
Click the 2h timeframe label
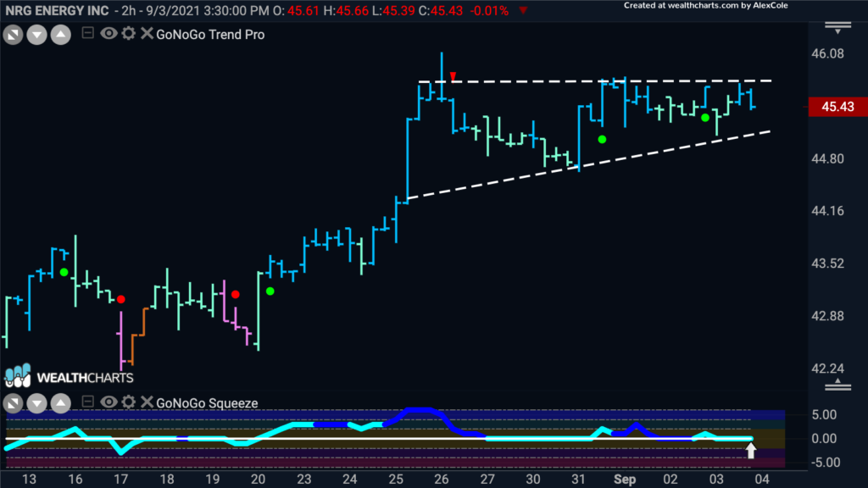[129, 10]
